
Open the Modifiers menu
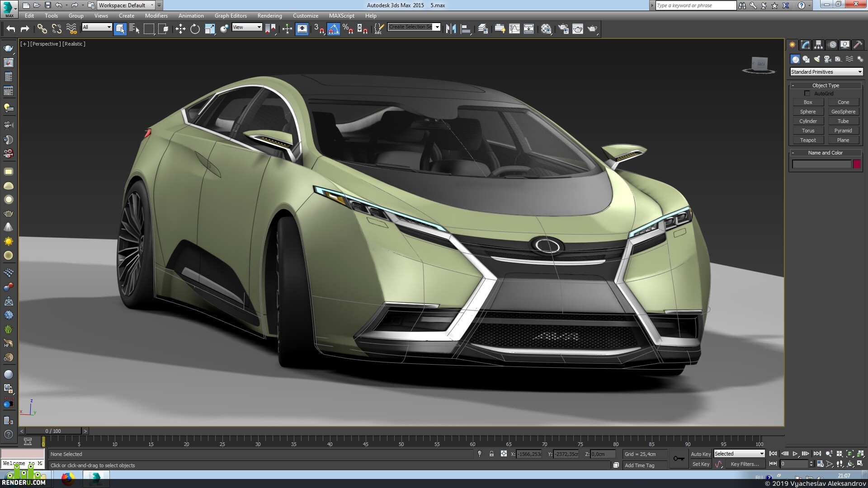156,16
